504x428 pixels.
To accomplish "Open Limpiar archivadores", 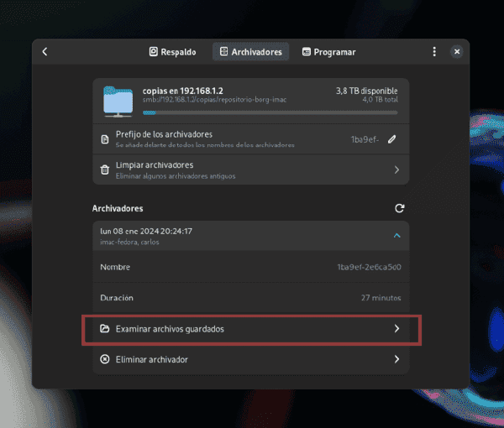I will (250, 170).
